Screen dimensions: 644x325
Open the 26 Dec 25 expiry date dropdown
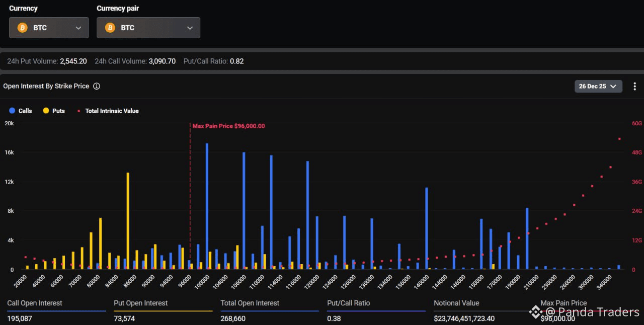pos(598,86)
